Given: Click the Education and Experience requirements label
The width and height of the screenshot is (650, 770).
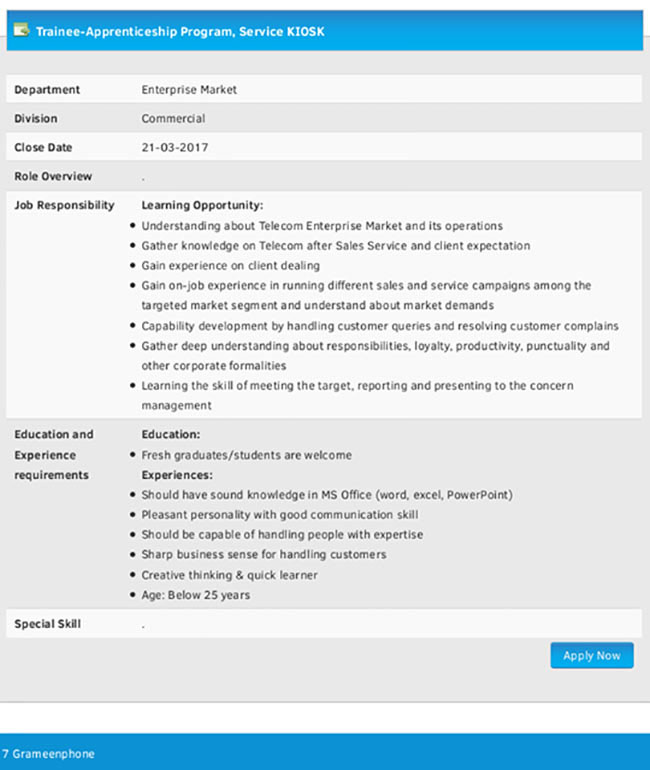Looking at the screenshot, I should click(53, 455).
